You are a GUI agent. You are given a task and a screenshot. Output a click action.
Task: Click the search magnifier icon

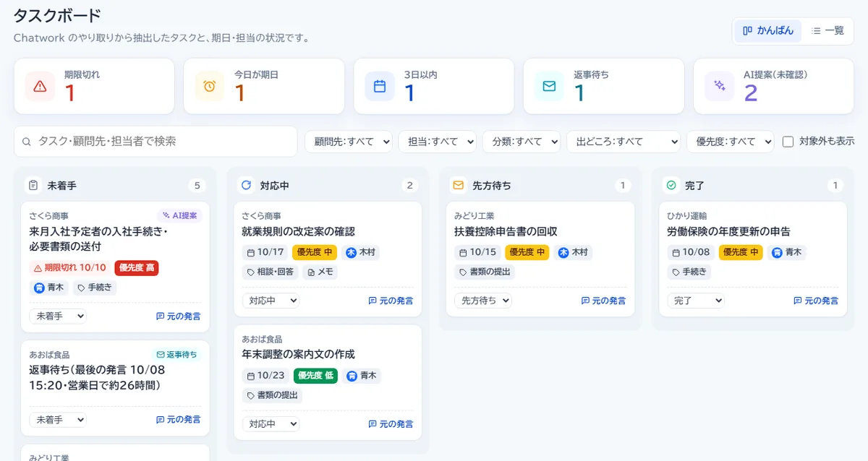(27, 142)
